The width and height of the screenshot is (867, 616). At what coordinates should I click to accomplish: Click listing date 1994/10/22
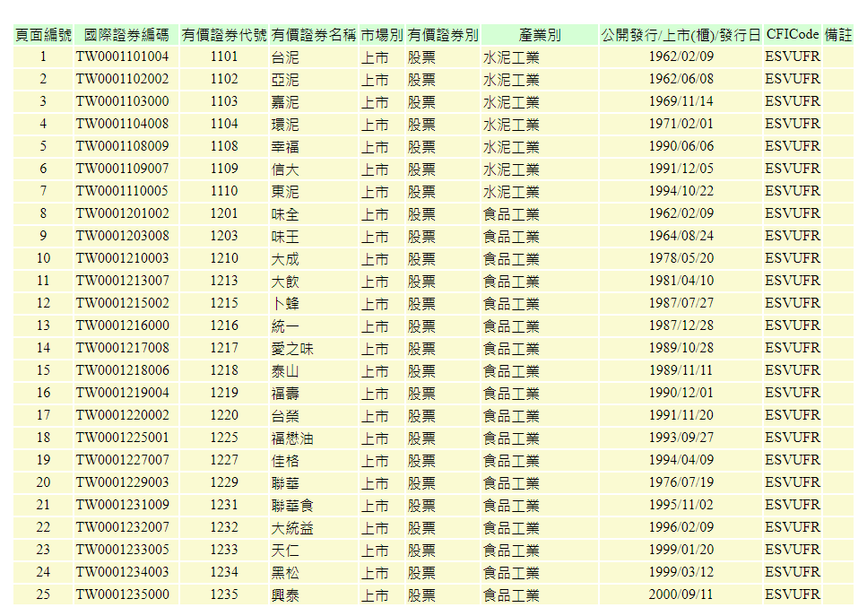coord(681,191)
